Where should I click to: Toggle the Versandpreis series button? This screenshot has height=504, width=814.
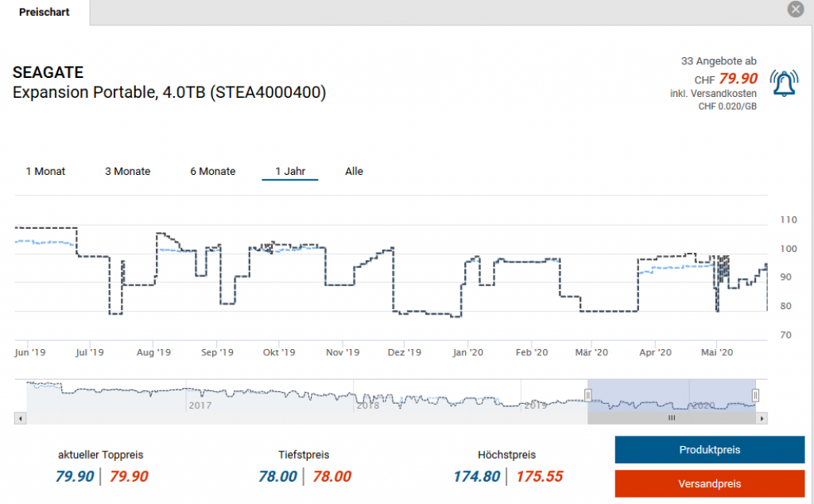[709, 483]
